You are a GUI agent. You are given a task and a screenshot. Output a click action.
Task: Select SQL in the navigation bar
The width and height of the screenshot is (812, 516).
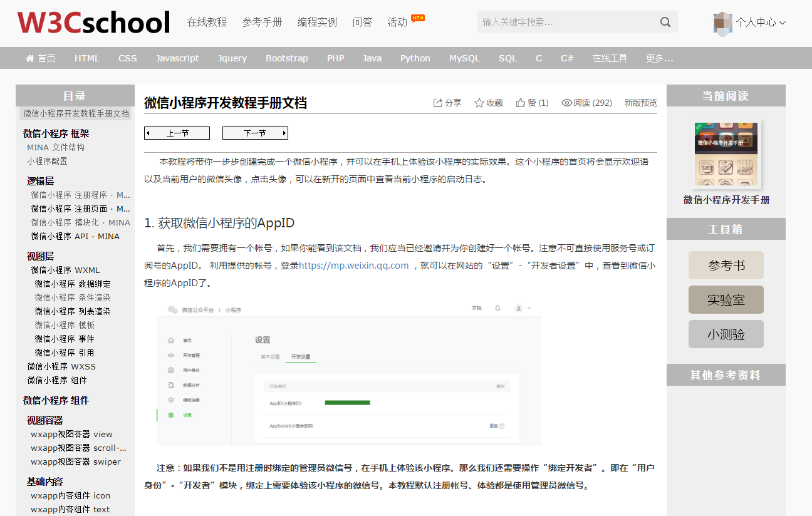point(507,58)
